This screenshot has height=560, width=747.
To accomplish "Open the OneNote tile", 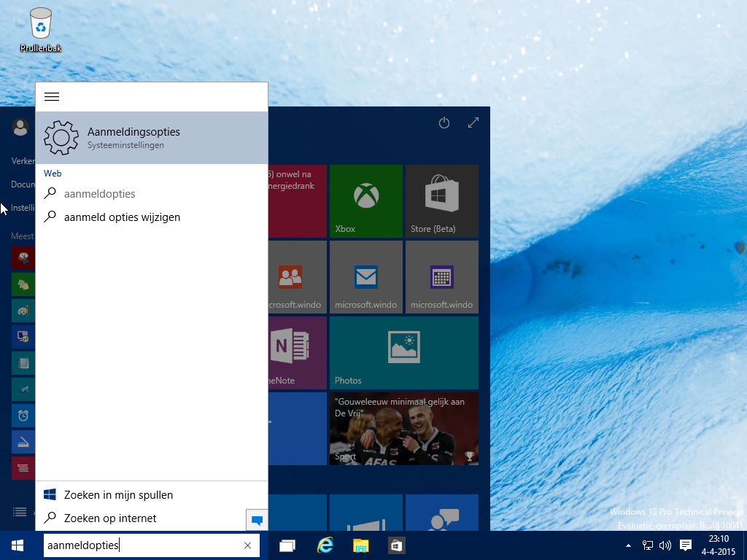I will [298, 353].
